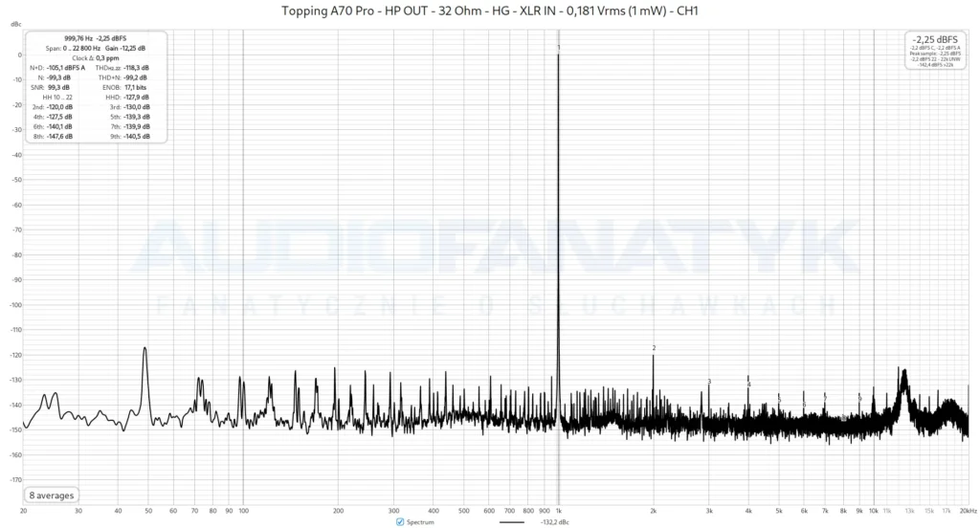The width and height of the screenshot is (980, 528).
Task: Click the 1k tick label on the frequency axis
Action: coord(559,511)
